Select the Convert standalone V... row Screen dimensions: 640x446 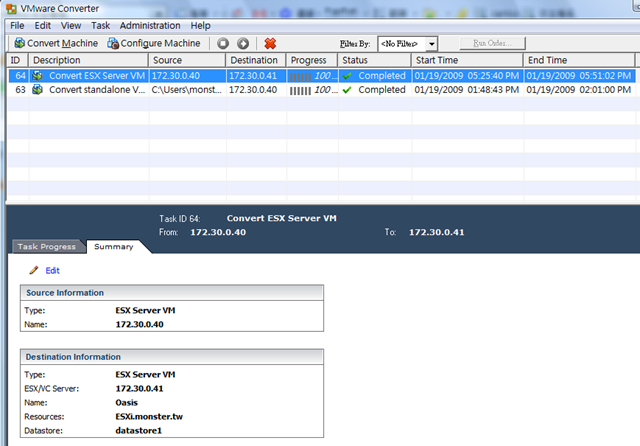click(x=322, y=90)
